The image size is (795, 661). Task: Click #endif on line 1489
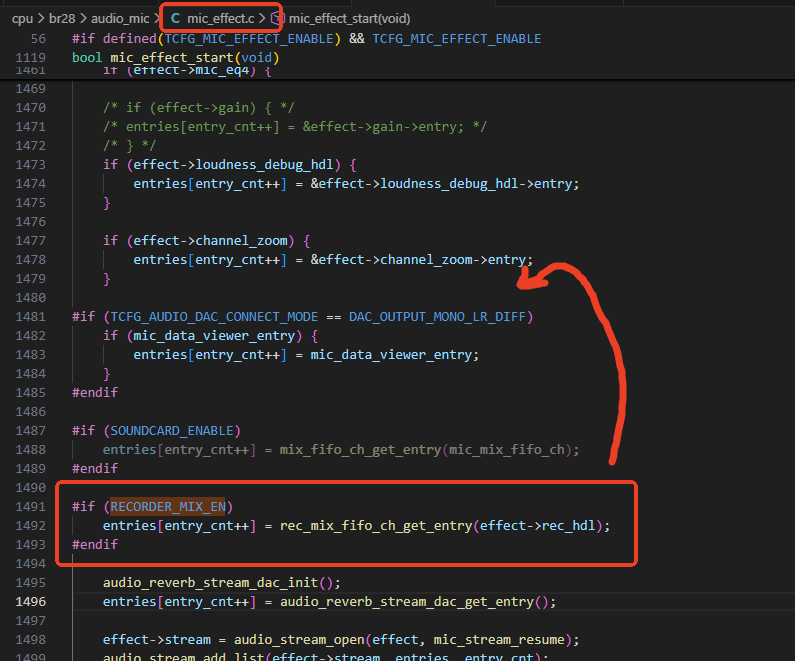95,469
